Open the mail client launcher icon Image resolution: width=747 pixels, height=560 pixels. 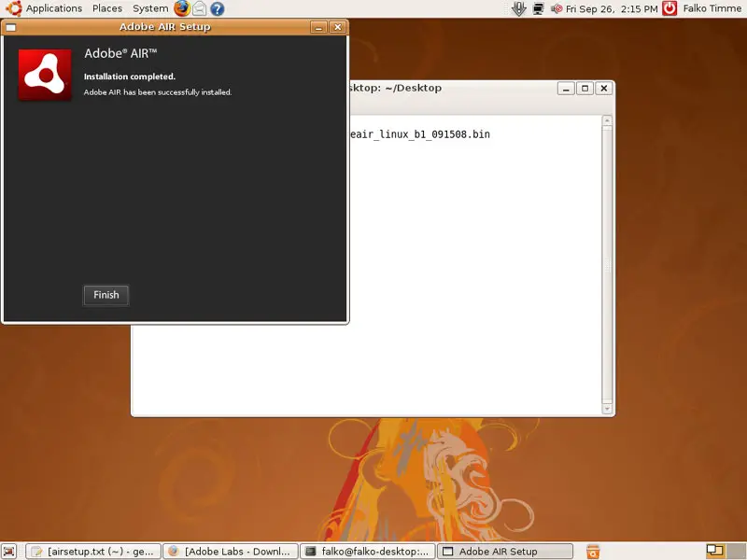click(199, 8)
